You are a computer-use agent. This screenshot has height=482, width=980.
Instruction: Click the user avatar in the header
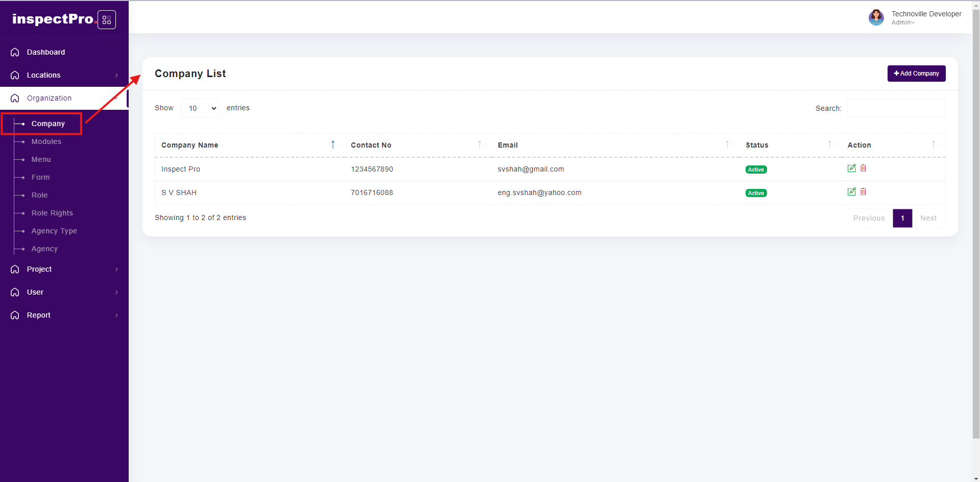coord(876,17)
